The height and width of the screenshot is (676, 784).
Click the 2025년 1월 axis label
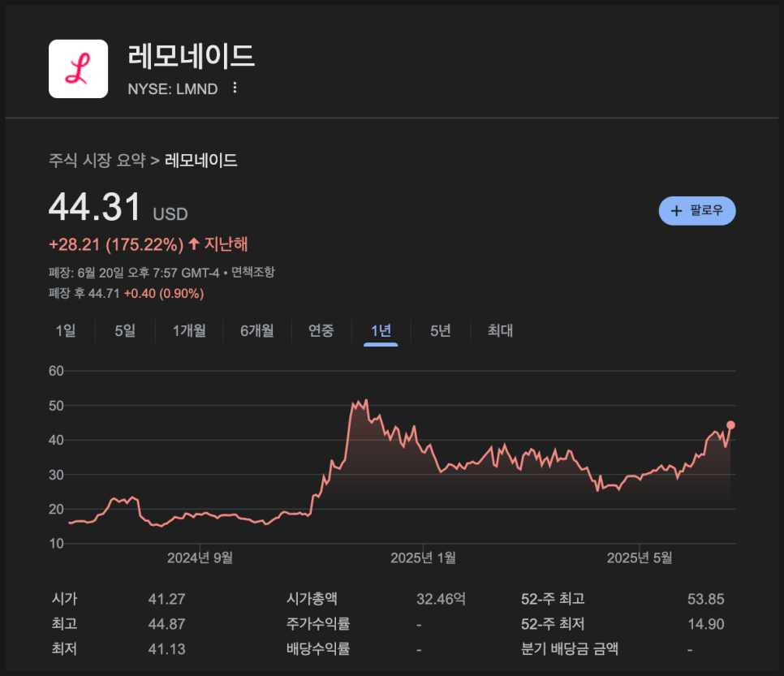point(423,558)
